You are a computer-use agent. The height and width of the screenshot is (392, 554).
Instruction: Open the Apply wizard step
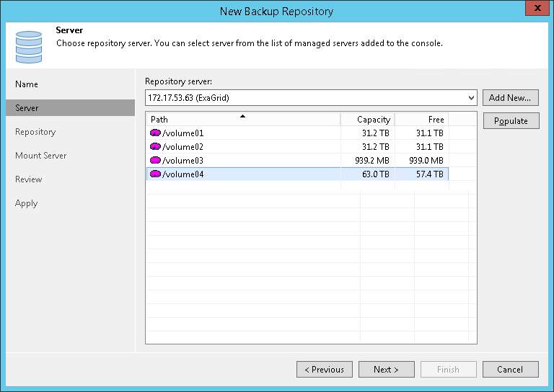(x=26, y=203)
